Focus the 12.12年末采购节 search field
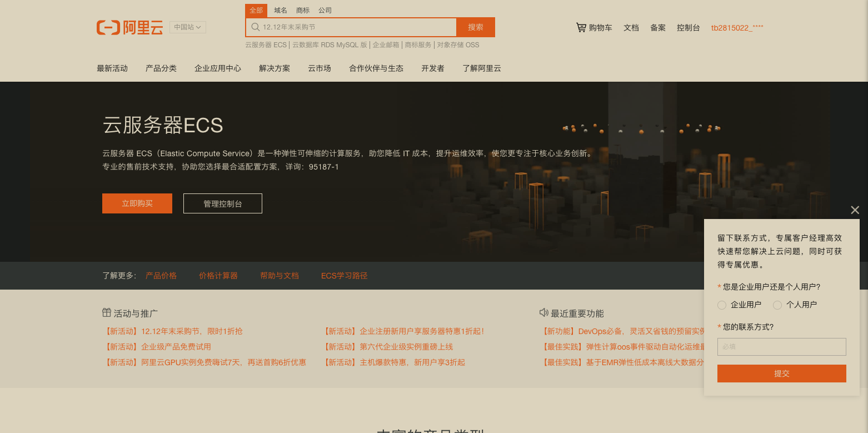Screen dimensions: 868x433 (x=351, y=27)
